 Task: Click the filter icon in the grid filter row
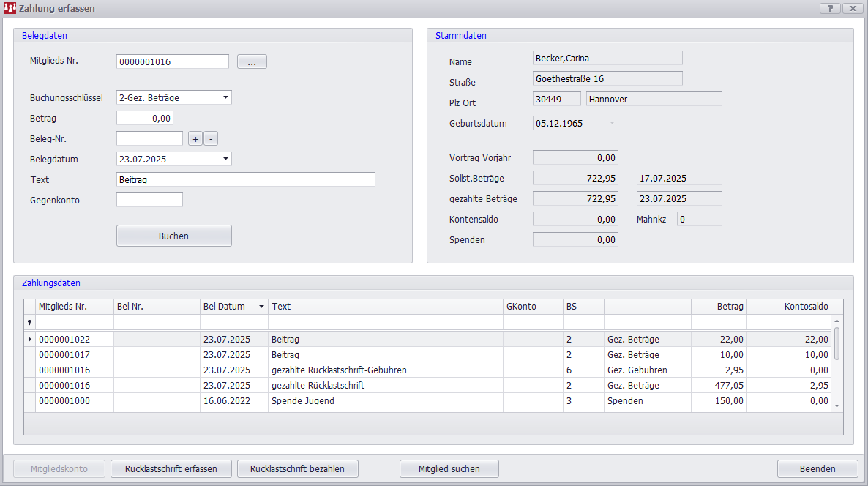(x=30, y=322)
